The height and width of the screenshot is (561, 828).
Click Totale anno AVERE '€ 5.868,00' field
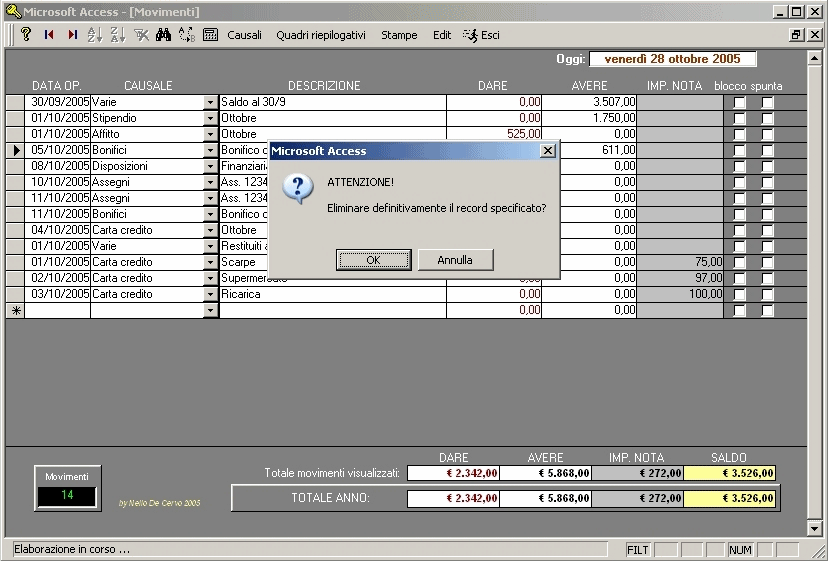(545, 498)
